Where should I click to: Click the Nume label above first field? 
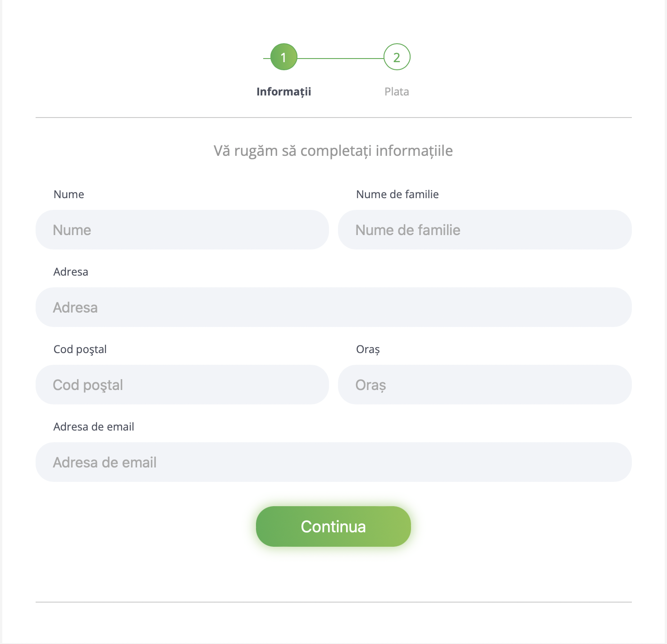[x=69, y=194]
